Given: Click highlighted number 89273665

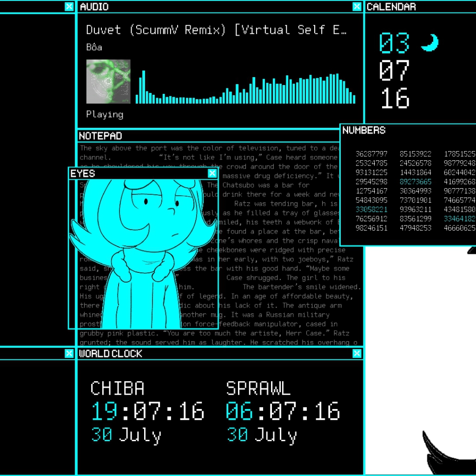Looking at the screenshot, I should pyautogui.click(x=415, y=182).
